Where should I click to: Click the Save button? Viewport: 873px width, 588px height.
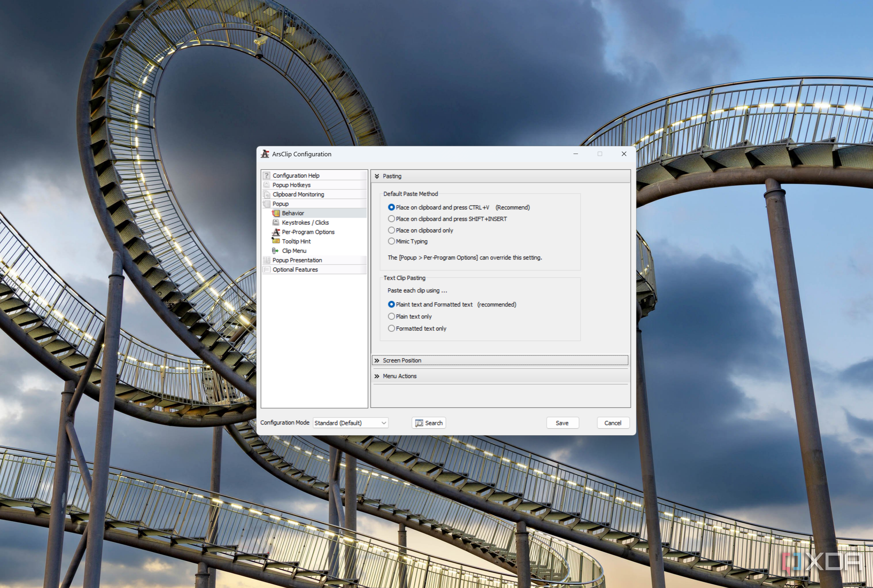pos(562,423)
